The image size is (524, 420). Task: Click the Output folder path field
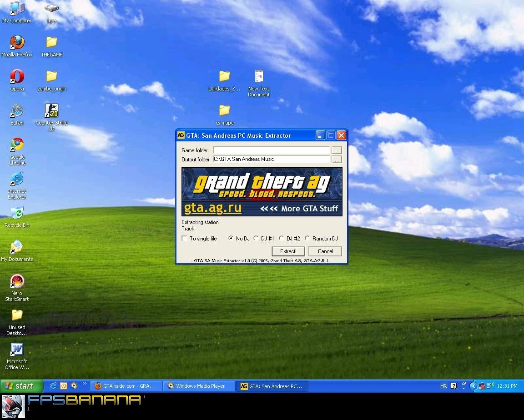[272, 159]
